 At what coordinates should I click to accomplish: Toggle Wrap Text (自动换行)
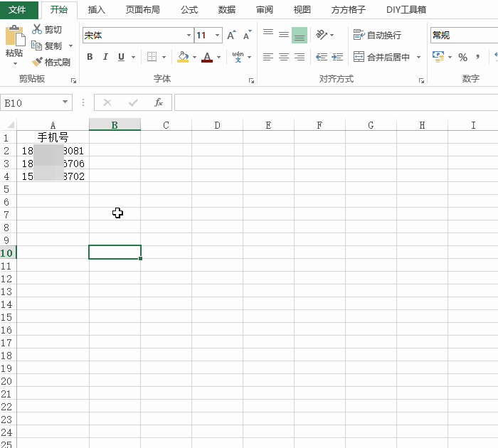[x=377, y=35]
